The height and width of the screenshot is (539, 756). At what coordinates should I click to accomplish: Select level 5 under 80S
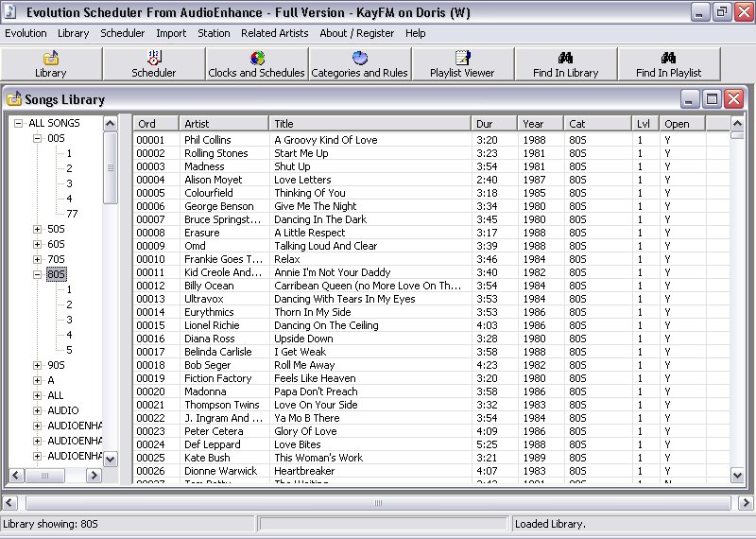pyautogui.click(x=69, y=350)
